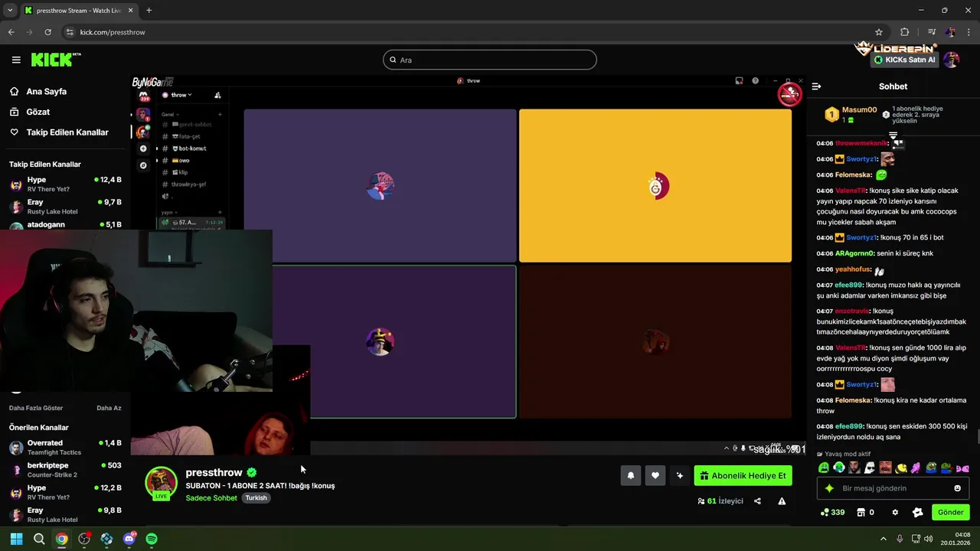Open the emoji picker in message box
The height and width of the screenshot is (551, 980).
click(x=957, y=488)
